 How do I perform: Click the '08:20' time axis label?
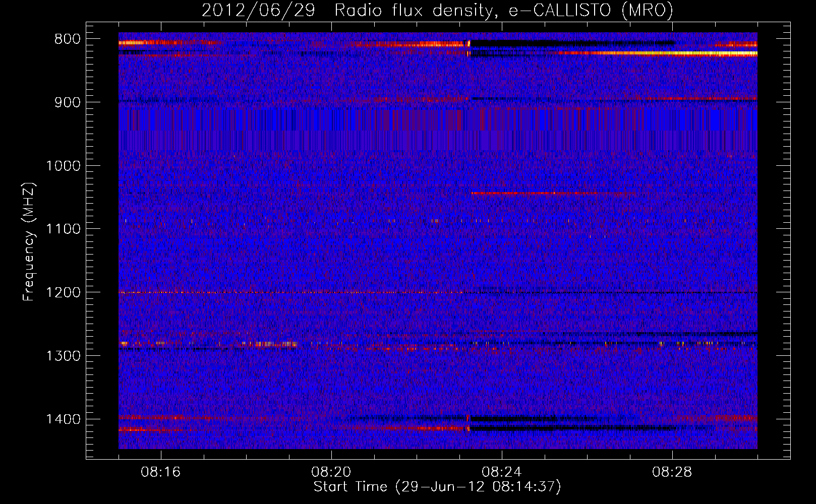point(331,472)
